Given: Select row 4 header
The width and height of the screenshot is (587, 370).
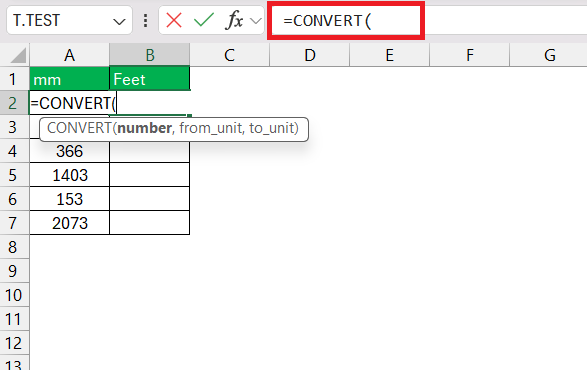Looking at the screenshot, I should click(x=14, y=151).
